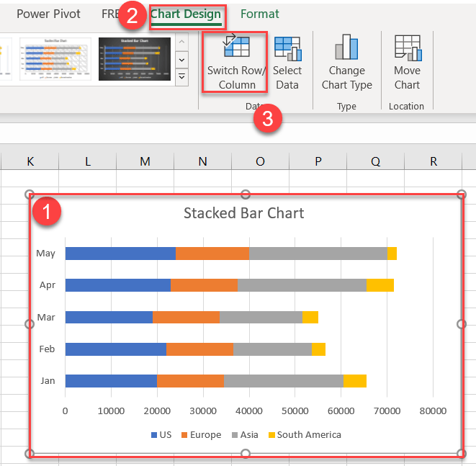Image resolution: width=476 pixels, height=466 pixels.
Task: Switch to the Chart Design tab
Action: click(186, 14)
